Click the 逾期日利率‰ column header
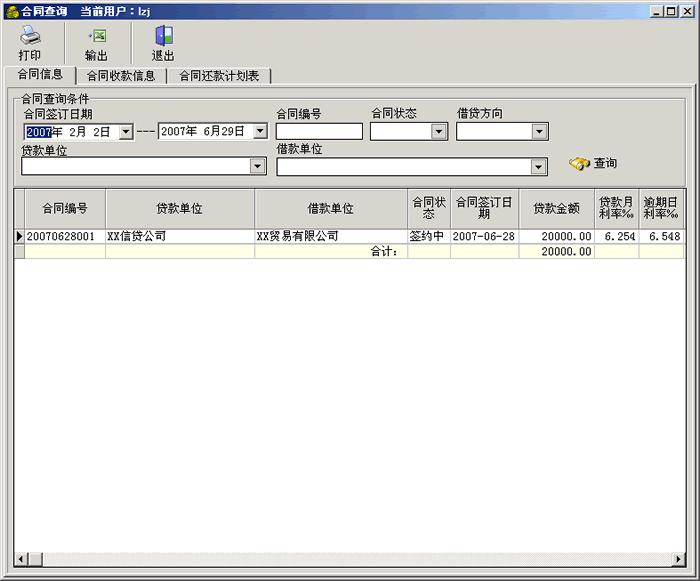 [x=661, y=209]
